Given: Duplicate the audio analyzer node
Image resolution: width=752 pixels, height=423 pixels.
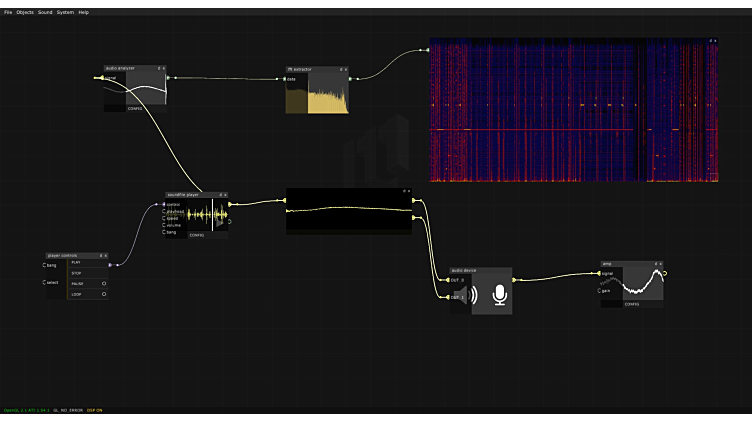Looking at the screenshot, I should tap(158, 68).
